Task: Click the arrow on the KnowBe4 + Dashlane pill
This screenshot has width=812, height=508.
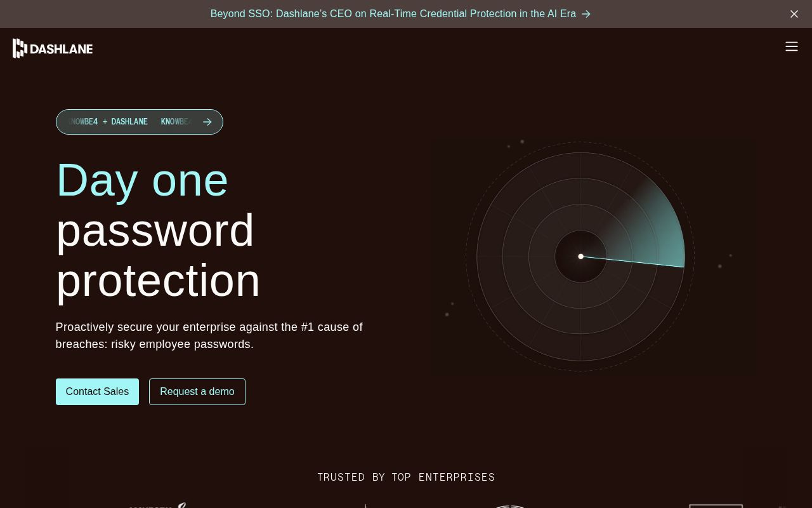Action: [207, 122]
